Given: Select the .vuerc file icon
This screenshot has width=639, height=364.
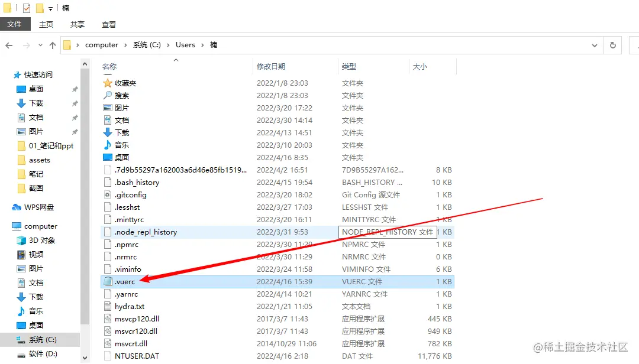Looking at the screenshot, I should point(108,281).
